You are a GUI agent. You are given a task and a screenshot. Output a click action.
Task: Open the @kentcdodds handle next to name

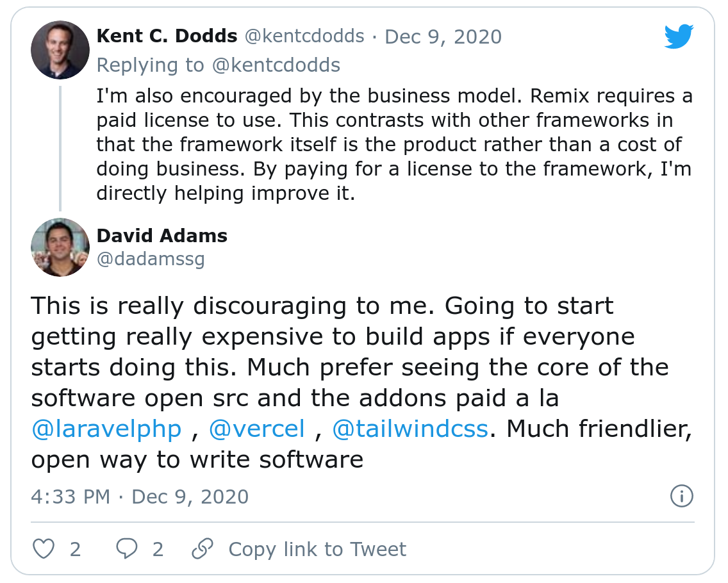(x=304, y=37)
